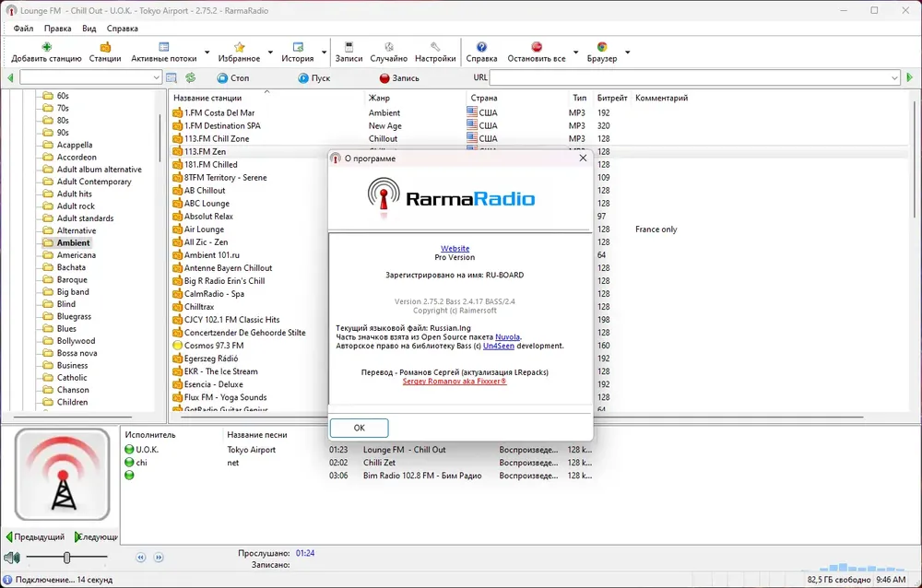Select the U.O.K. active stream row
The image size is (922, 588).
click(358, 450)
